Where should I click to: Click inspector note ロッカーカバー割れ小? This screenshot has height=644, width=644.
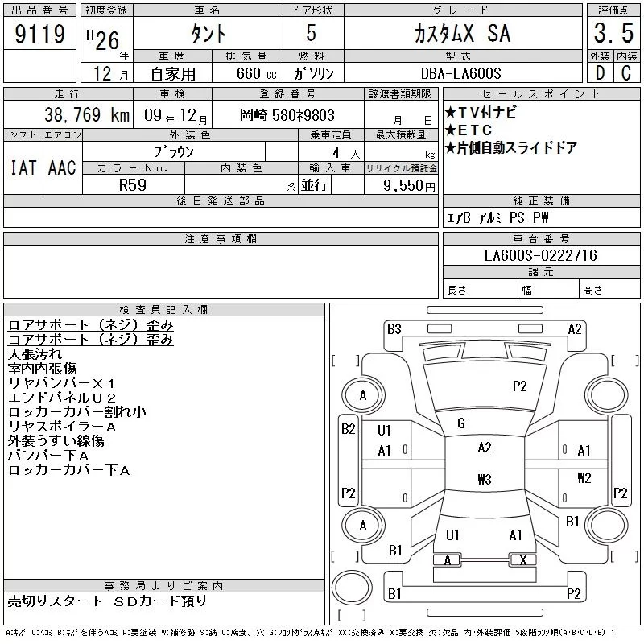tap(76, 412)
